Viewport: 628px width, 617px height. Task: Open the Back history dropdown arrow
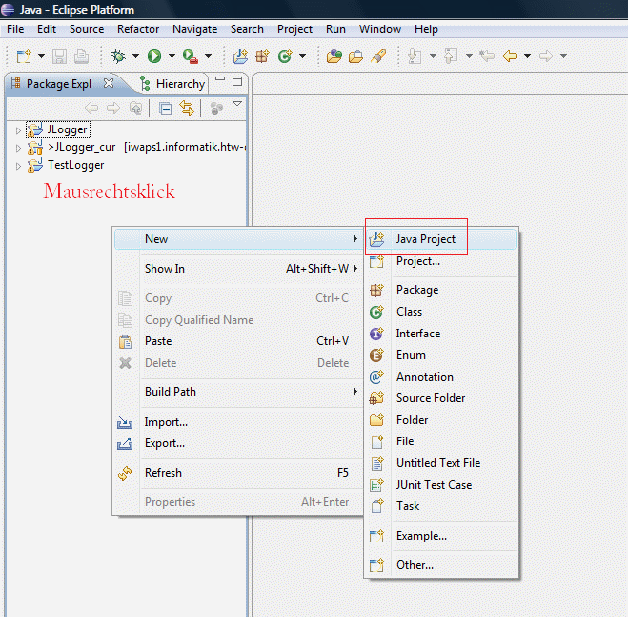(x=527, y=56)
